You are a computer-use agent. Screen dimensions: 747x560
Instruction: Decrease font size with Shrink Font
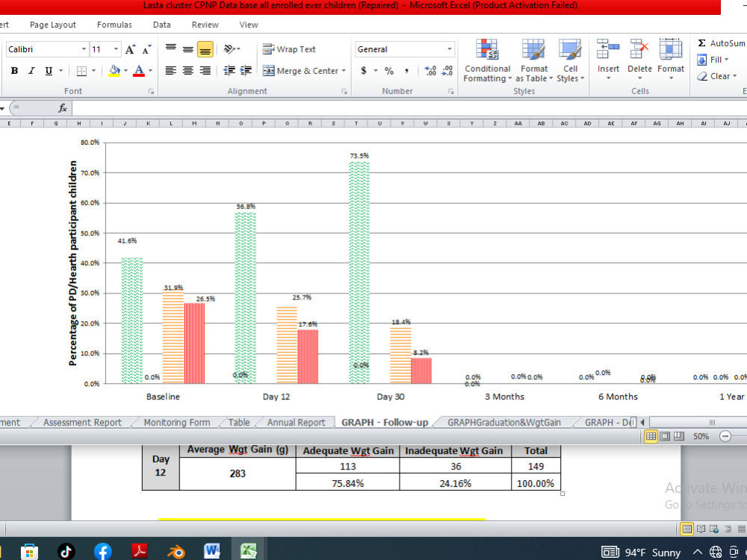(x=146, y=49)
